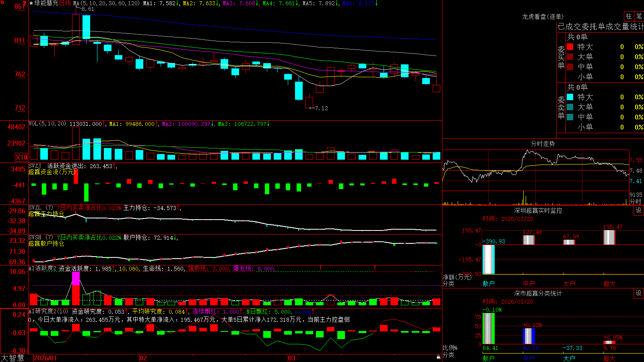Open 设 settings for 深市超赢分类统计
Image resolution: width=644 pixels, height=362 pixels.
click(x=639, y=293)
